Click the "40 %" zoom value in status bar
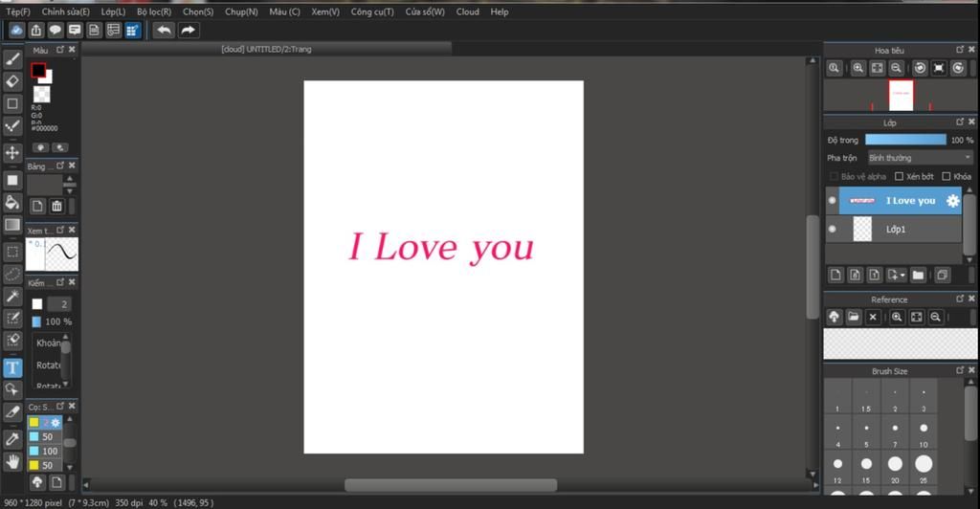 pos(158,502)
